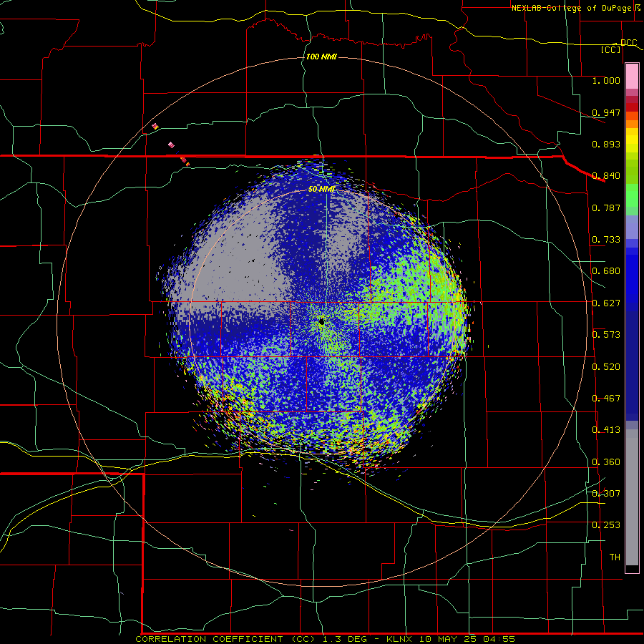
Task: Click the 0.680 color scale label
Action: (x=606, y=271)
